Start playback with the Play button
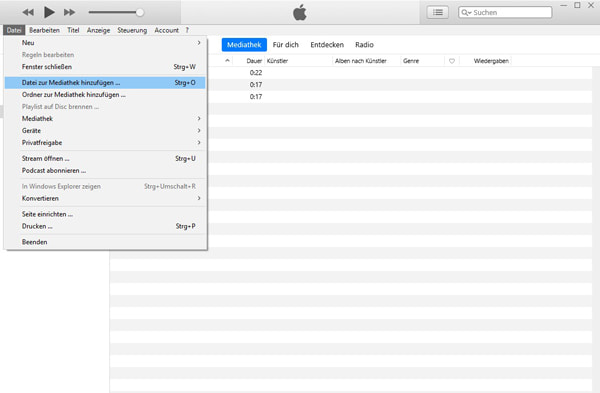 (49, 12)
